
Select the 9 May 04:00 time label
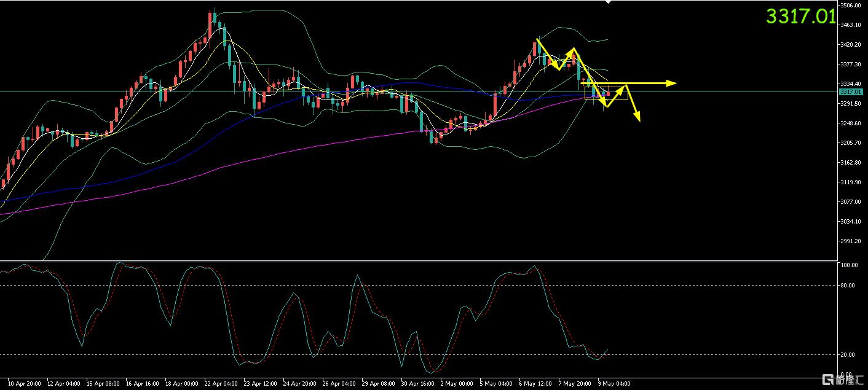[613, 383]
